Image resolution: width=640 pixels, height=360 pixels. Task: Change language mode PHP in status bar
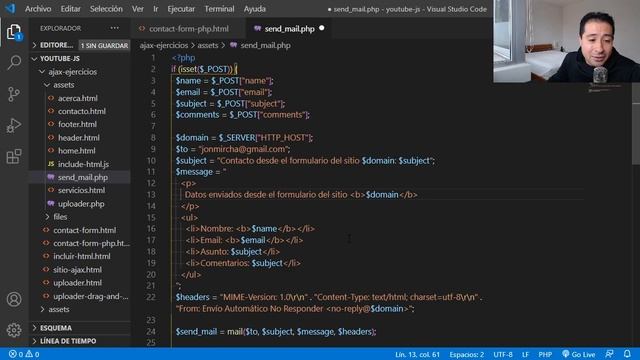coord(545,354)
